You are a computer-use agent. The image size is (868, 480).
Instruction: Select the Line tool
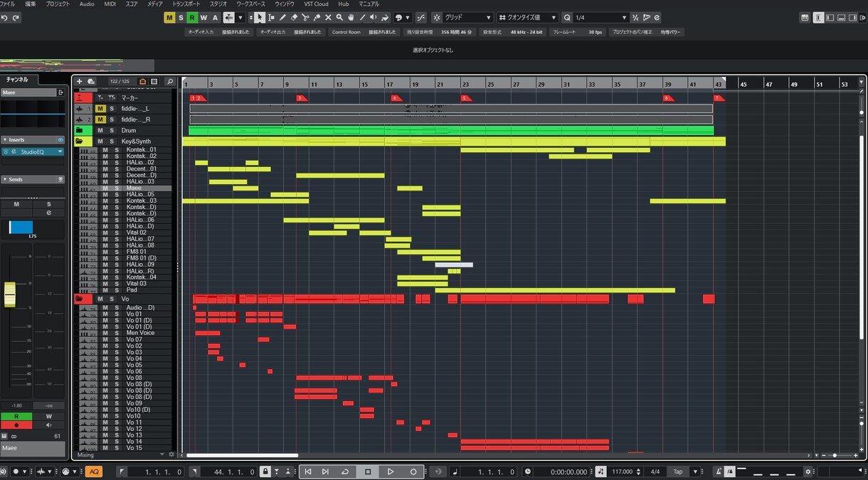[x=362, y=17]
